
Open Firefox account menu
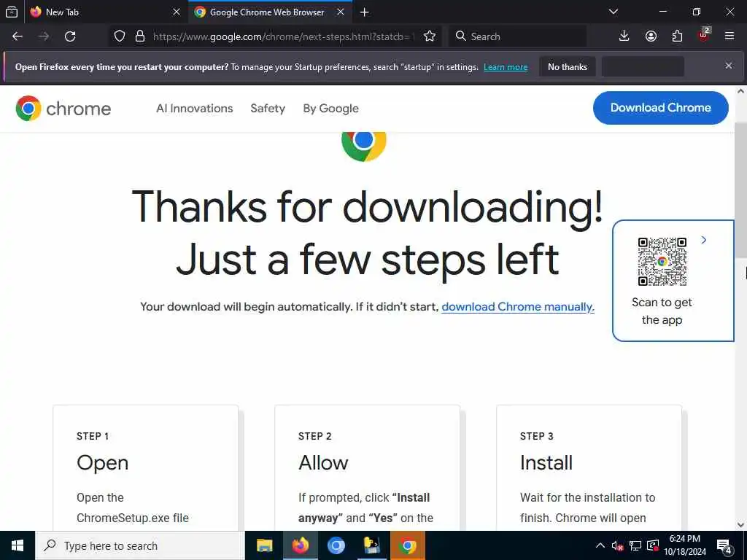(x=651, y=36)
